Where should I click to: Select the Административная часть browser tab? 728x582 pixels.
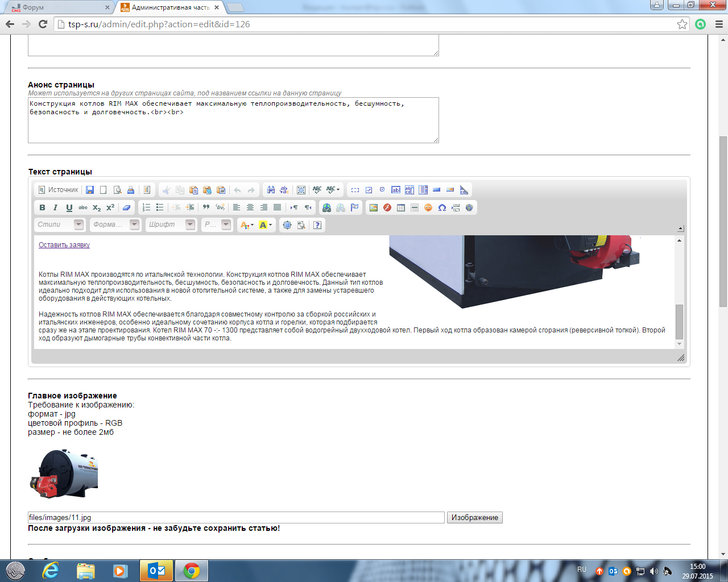pyautogui.click(x=169, y=7)
